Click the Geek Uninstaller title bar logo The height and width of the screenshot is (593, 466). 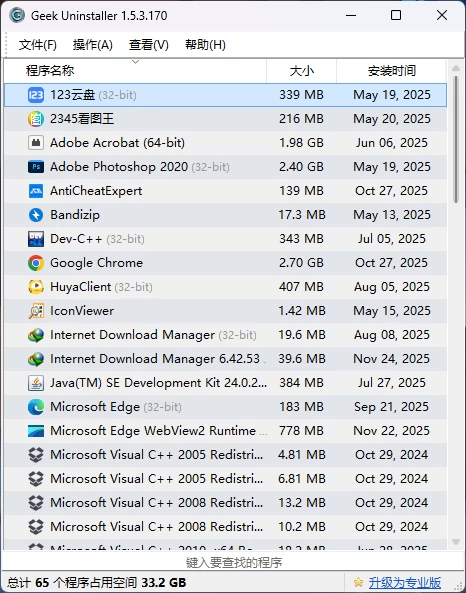coord(17,16)
